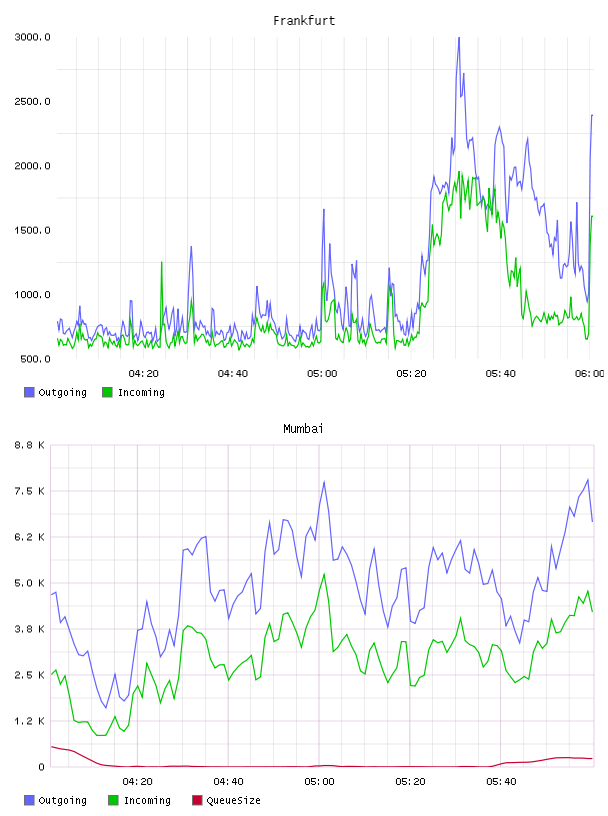608x816 pixels.
Task: Click the 1000.0 y-axis label in Frankfurt chart
Action: 32,295
